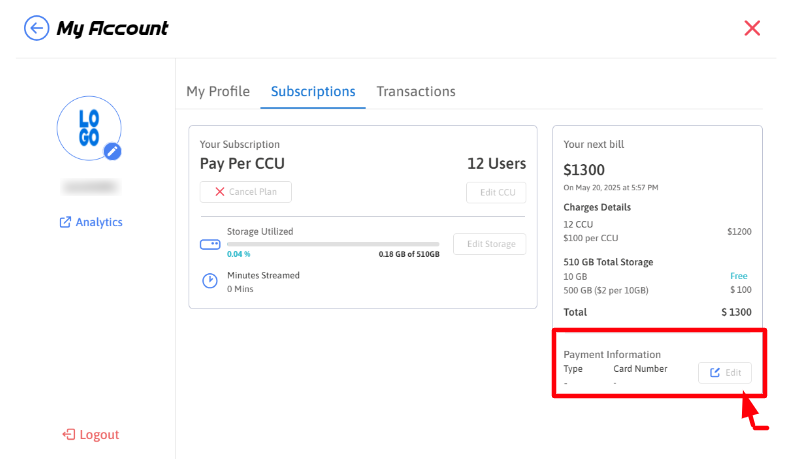Screen dimensions: 788x459
Task: Edit the Payment Information
Action: click(724, 373)
